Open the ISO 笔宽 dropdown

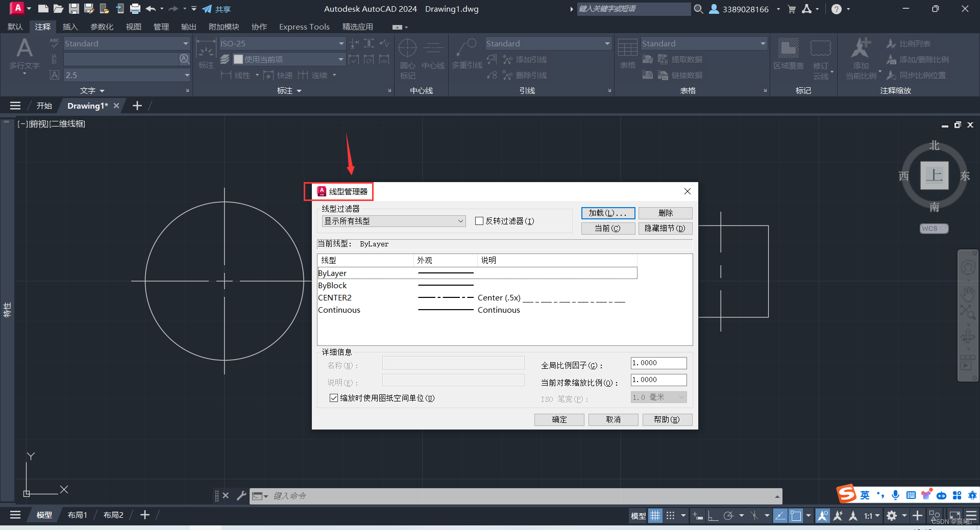pyautogui.click(x=682, y=397)
